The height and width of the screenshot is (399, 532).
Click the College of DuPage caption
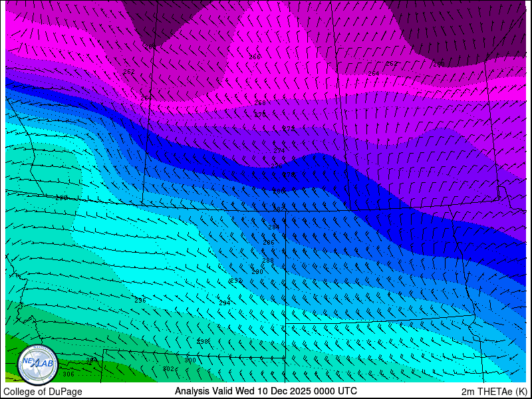coord(43,392)
